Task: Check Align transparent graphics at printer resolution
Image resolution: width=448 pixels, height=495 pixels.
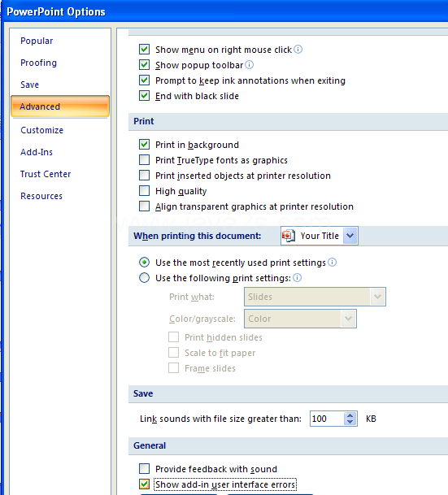Action: pos(144,206)
